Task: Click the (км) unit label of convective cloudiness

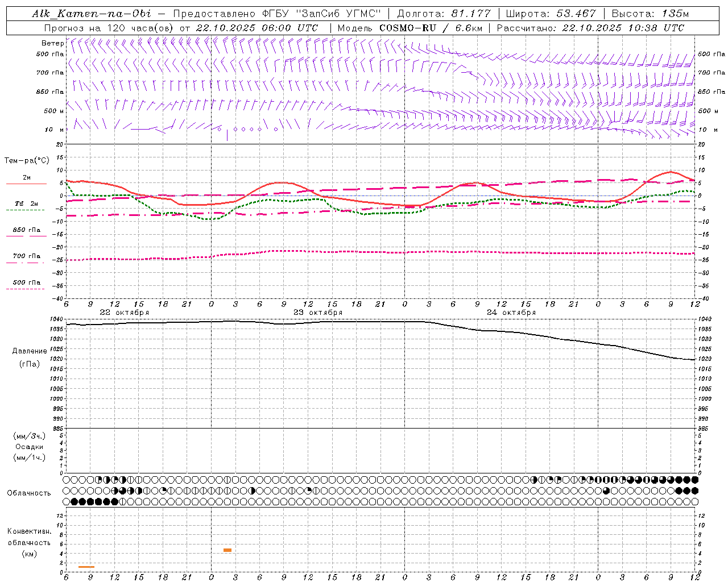Action: click(29, 554)
